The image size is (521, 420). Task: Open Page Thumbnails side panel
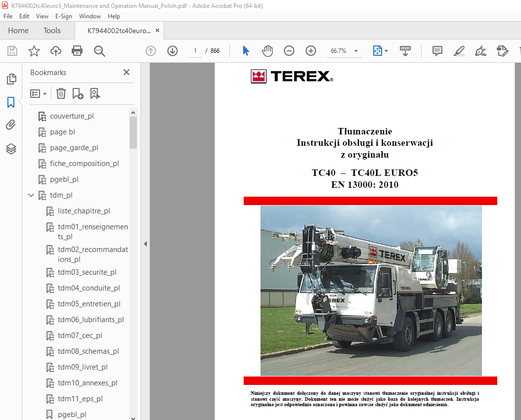coord(11,79)
